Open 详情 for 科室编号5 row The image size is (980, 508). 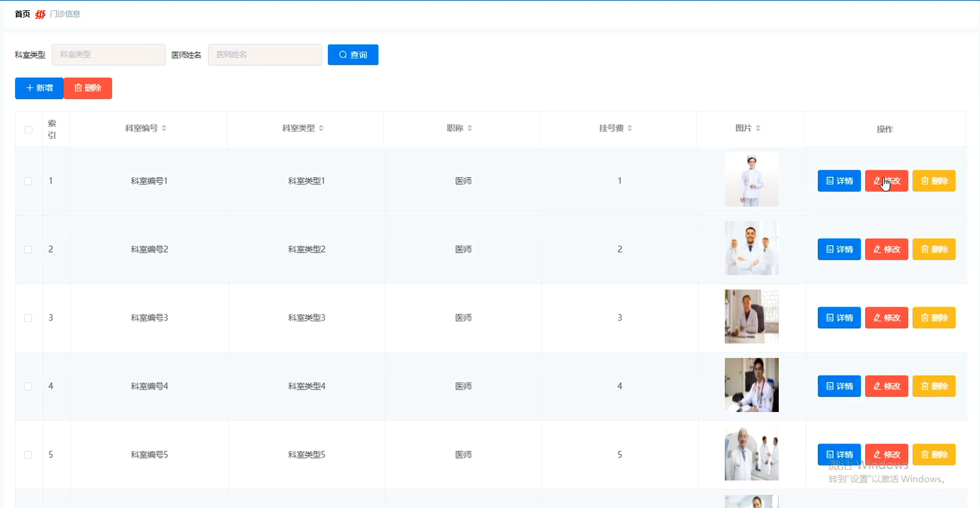click(x=839, y=455)
